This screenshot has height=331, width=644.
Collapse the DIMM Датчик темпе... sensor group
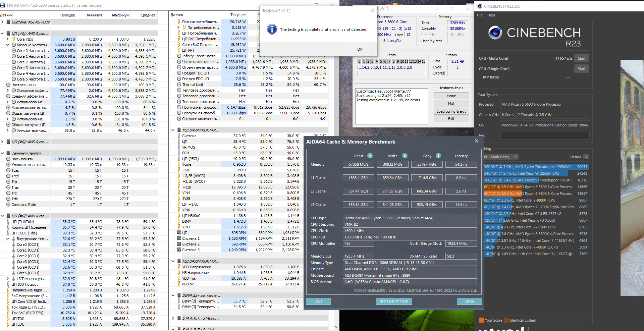[173, 295]
